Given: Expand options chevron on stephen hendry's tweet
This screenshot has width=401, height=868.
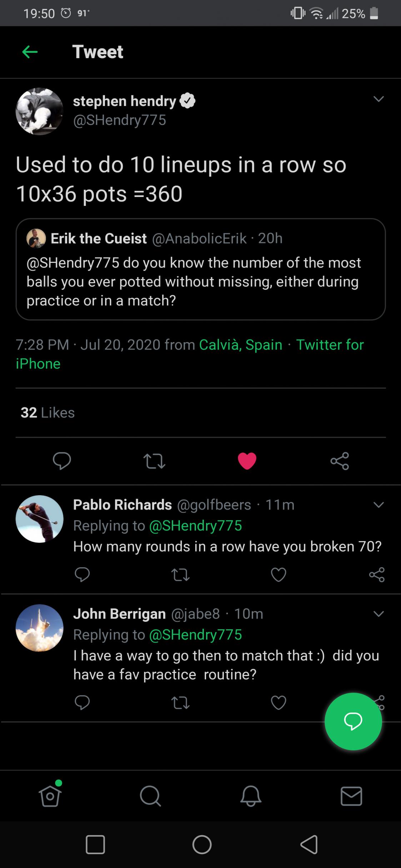Looking at the screenshot, I should (x=379, y=99).
